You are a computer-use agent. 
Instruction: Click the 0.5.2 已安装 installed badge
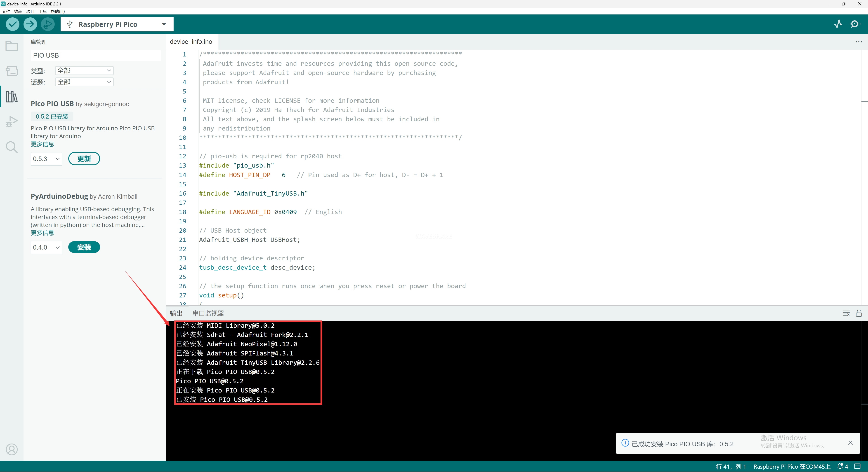(x=52, y=117)
